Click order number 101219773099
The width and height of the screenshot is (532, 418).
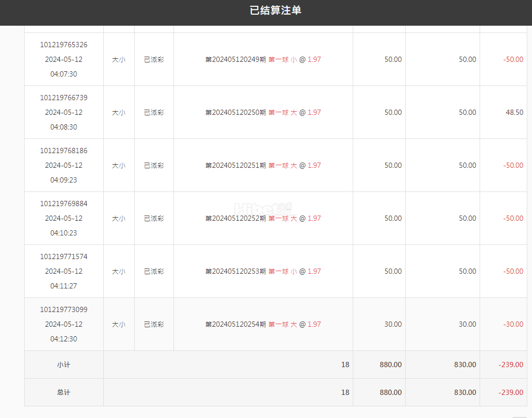pos(64,309)
